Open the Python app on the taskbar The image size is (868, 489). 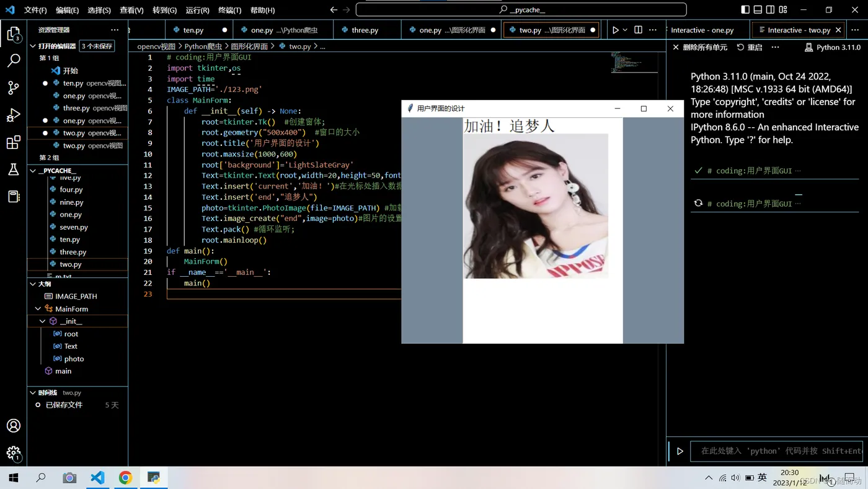pyautogui.click(x=153, y=478)
